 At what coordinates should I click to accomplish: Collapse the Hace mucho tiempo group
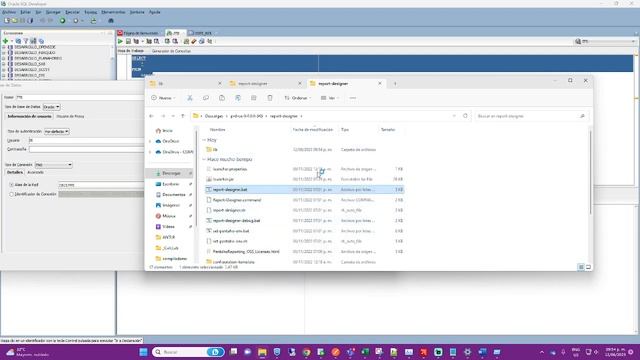click(204, 160)
